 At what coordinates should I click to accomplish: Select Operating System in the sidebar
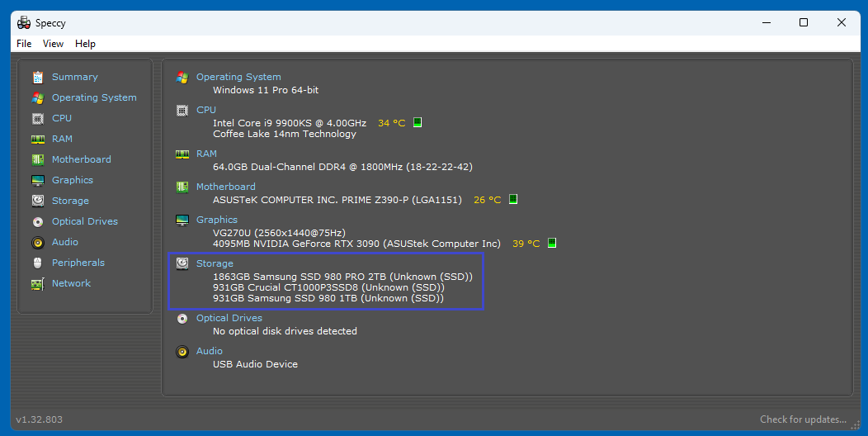[x=94, y=97]
